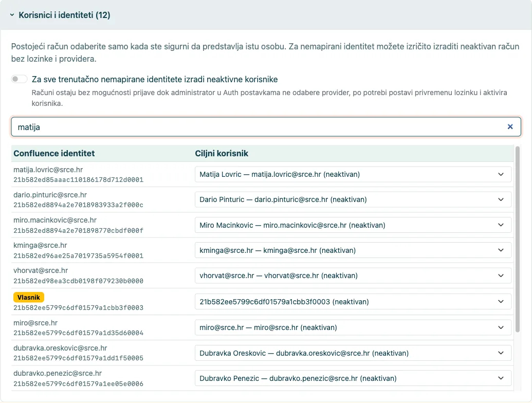Viewport: 532px width, 403px height.
Task: Open target user dropdown in Vlasnik row
Action: (x=353, y=302)
